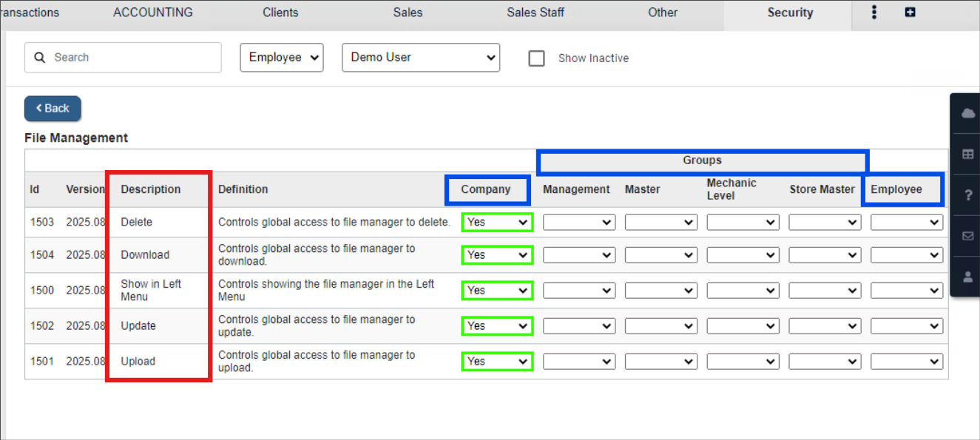Open the table grid icon in sidebar

(x=967, y=154)
